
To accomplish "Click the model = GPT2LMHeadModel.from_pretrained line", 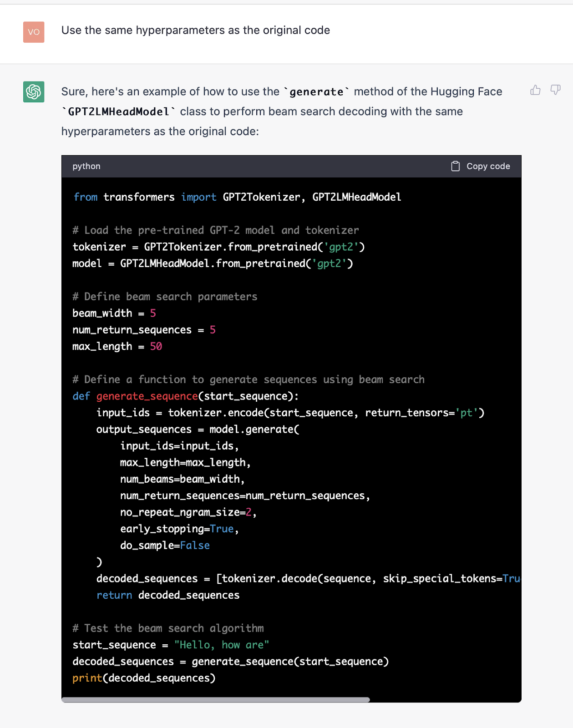I will pos(213,263).
